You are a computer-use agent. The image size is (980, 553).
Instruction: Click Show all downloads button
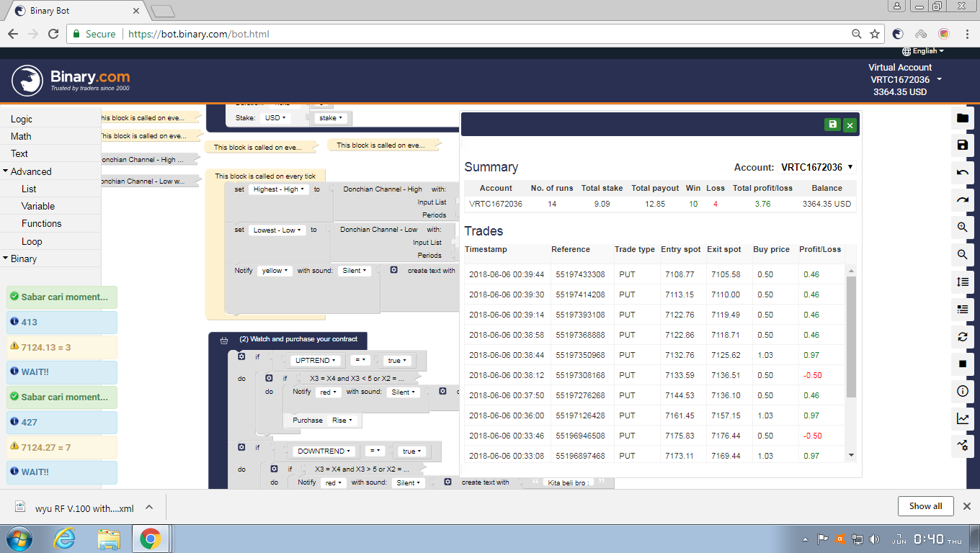(925, 506)
